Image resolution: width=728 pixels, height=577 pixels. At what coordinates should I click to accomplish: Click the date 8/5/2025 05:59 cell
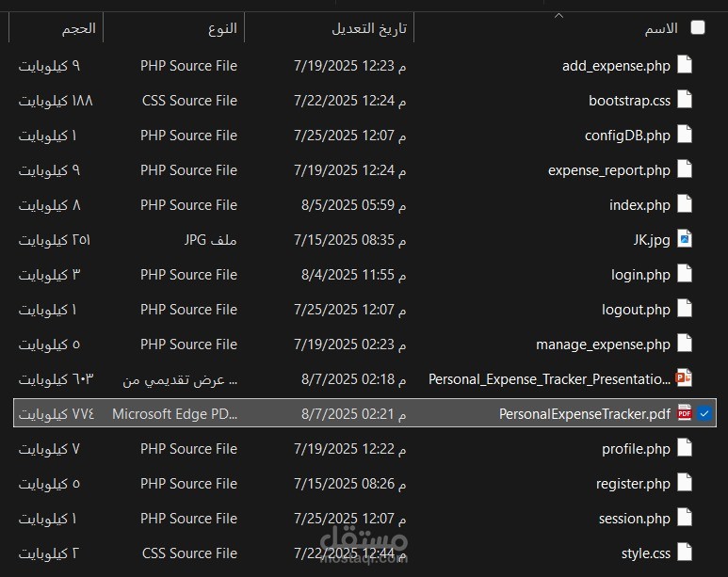point(354,205)
